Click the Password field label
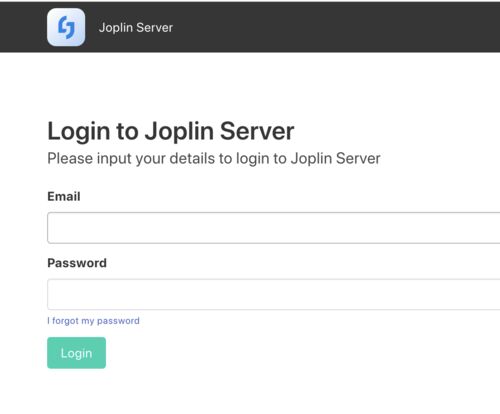500x414 pixels. tap(77, 263)
